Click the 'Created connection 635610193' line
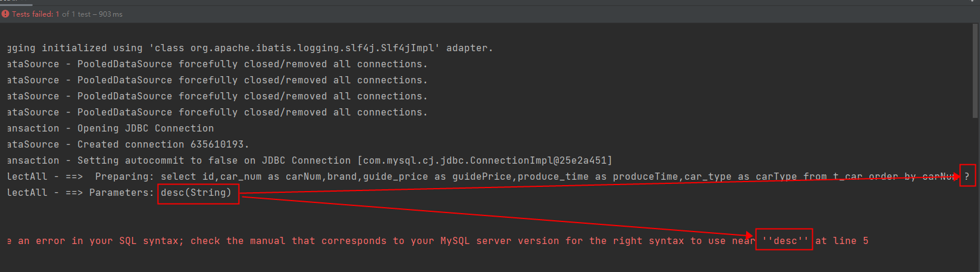 tap(129, 145)
